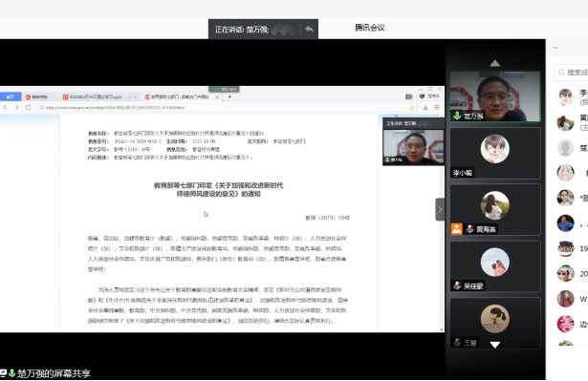Toggle muted microphone icon on 吴佳蒙's tile
The width and height of the screenshot is (588, 381).
pyautogui.click(x=457, y=286)
